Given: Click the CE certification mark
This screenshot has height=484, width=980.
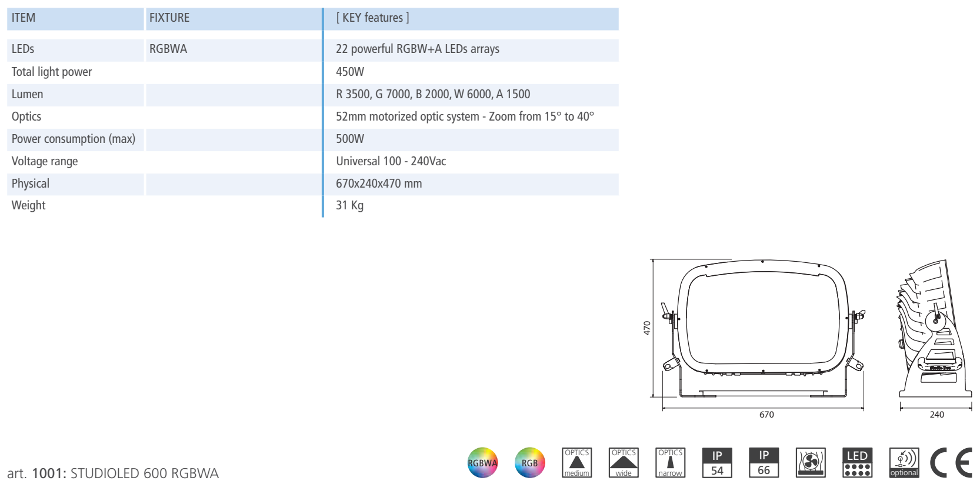Looking at the screenshot, I should coord(951,463).
